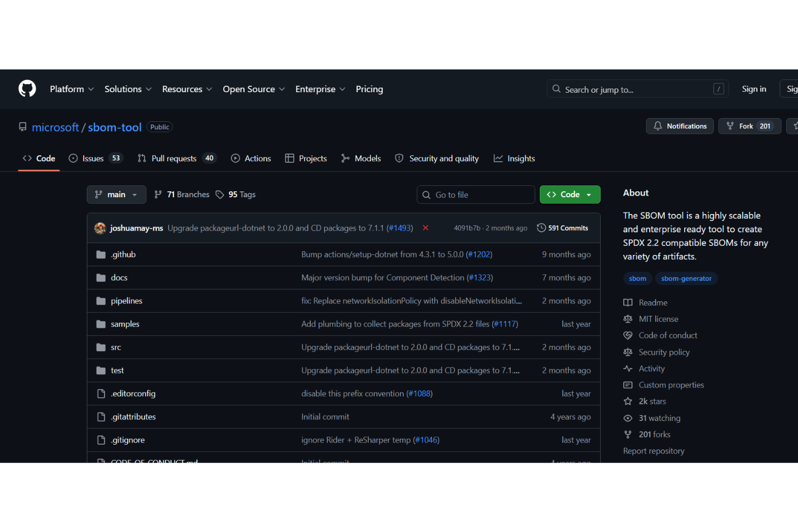Open the #1323 link in docs row
This screenshot has height=532, width=798.
coord(480,278)
